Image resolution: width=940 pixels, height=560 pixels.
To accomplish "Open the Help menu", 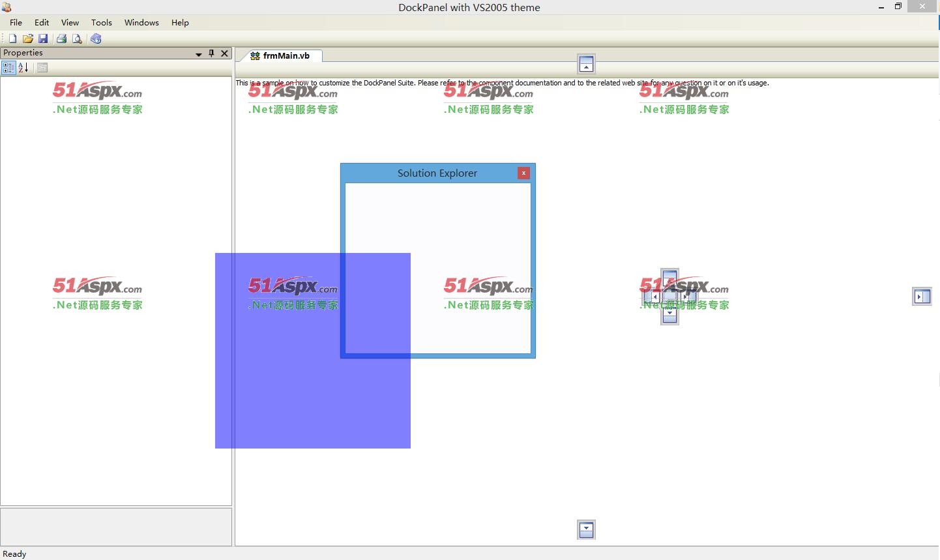I will coord(180,22).
